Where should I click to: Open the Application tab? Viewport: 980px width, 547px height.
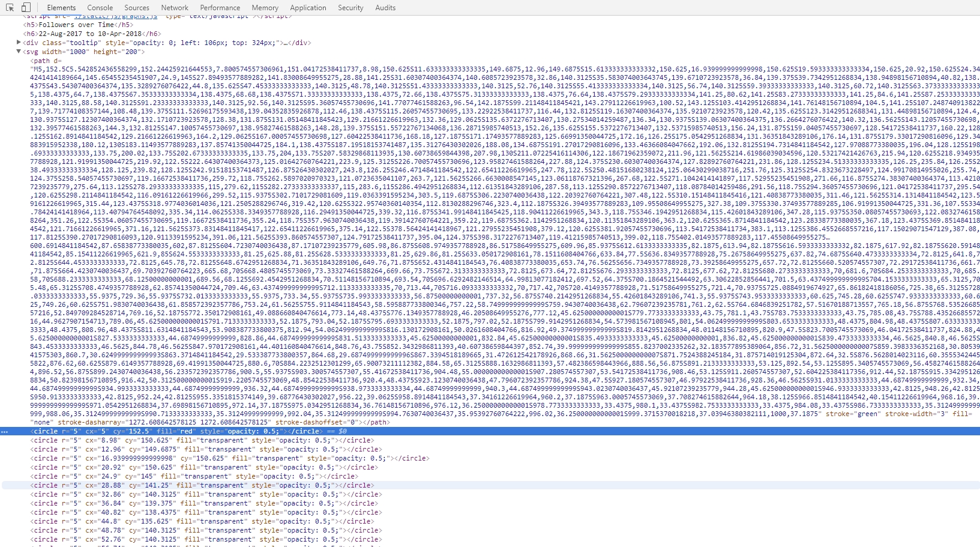pyautogui.click(x=308, y=8)
